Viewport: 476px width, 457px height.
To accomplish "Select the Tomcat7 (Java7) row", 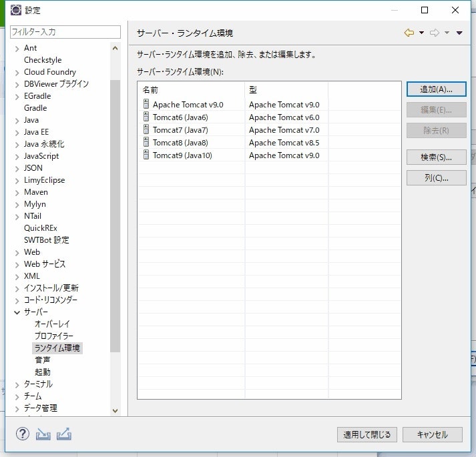I will (x=180, y=130).
